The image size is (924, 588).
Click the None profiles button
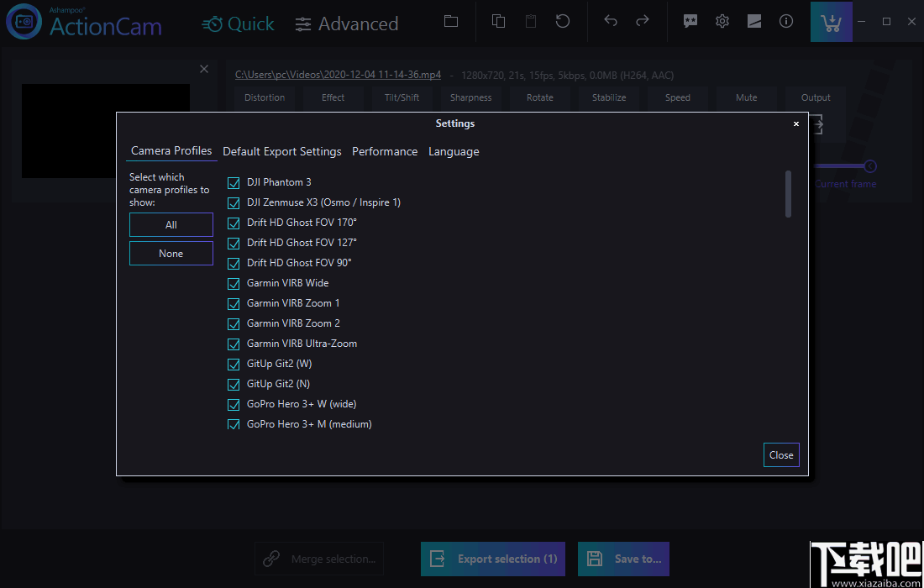(x=171, y=254)
